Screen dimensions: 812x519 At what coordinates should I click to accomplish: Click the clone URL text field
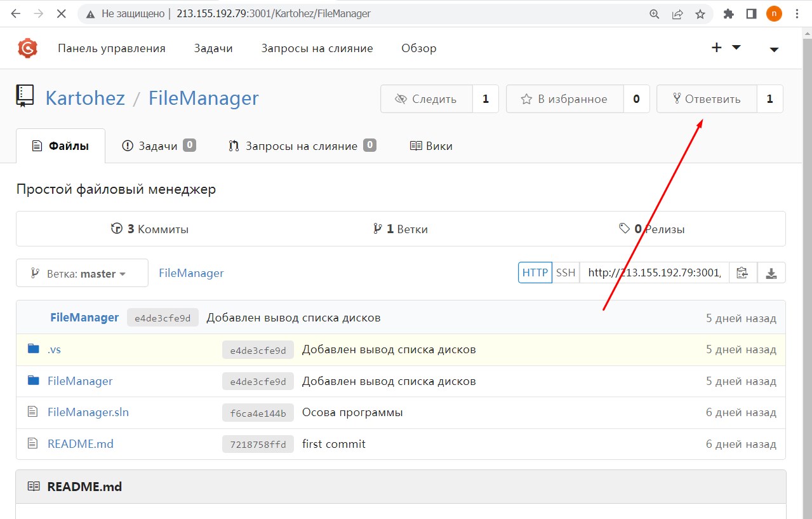pyautogui.click(x=653, y=273)
